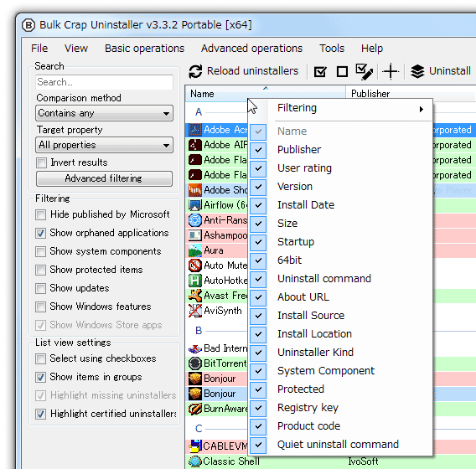Open the Advanced operations menu
This screenshot has width=476, height=469.
251,49
